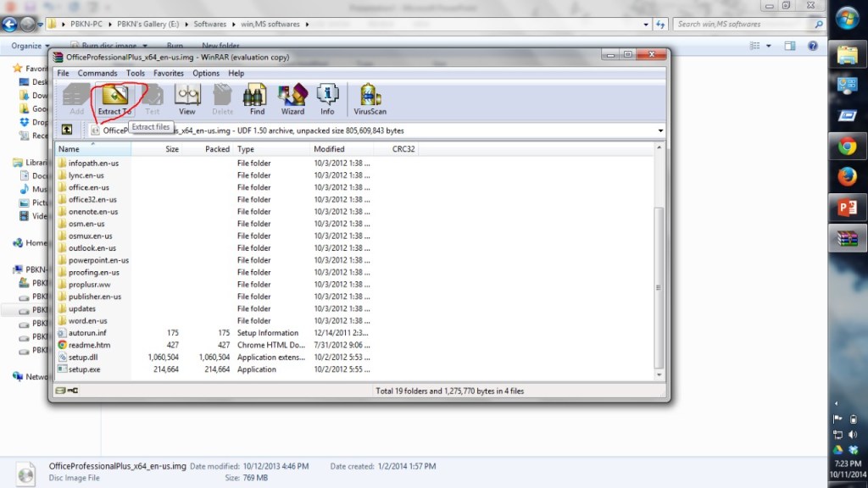The width and height of the screenshot is (868, 488).
Task: Open Firefox from the taskbar
Action: click(847, 177)
